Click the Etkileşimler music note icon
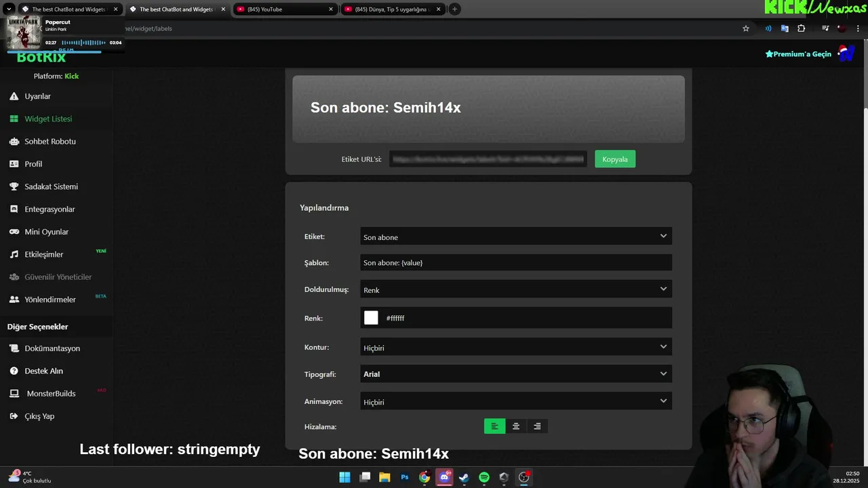Viewport: 868px width, 488px height. point(14,254)
